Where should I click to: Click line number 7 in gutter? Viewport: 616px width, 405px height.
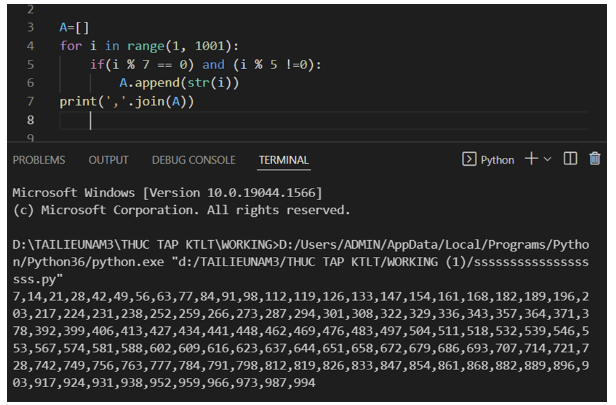click(30, 102)
